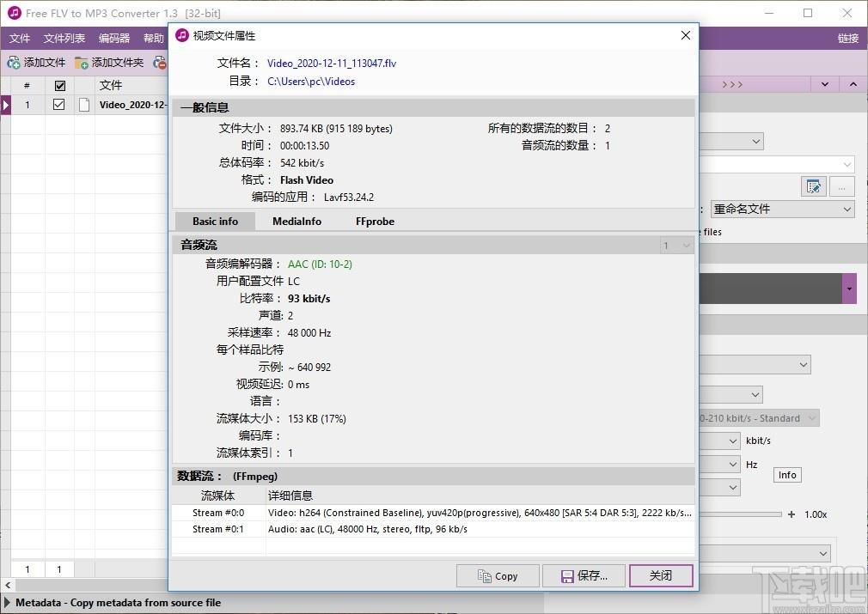Click the Free FLV to MP3 Converter app logo
This screenshot has width=868, height=614.
point(15,13)
